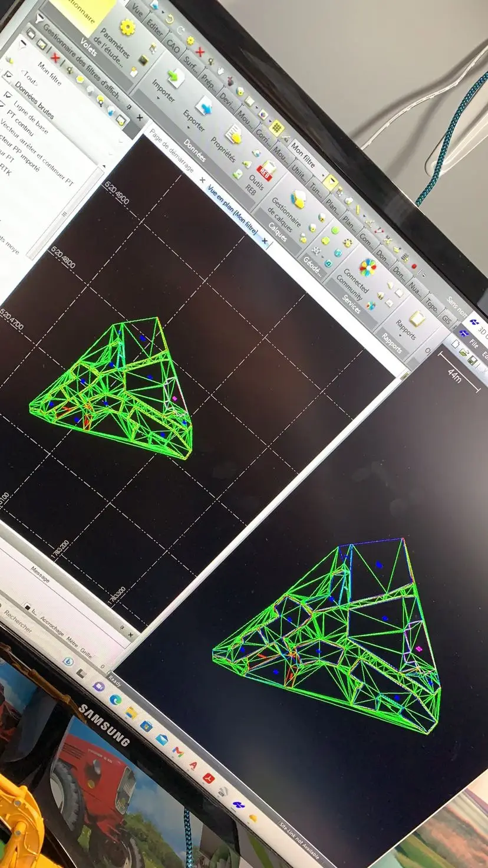Click magenta point in 3D view mesh
488x868 pixels.
pyautogui.click(x=419, y=649)
